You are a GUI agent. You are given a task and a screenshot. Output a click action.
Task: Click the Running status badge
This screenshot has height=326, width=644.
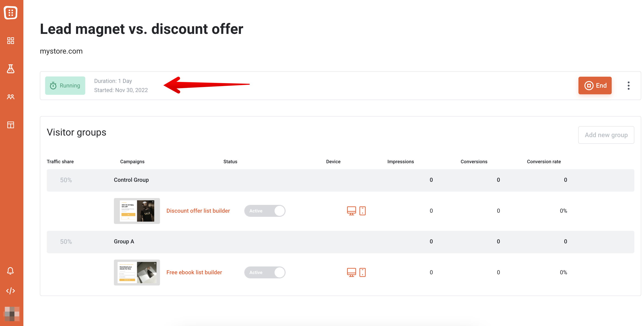[65, 85]
